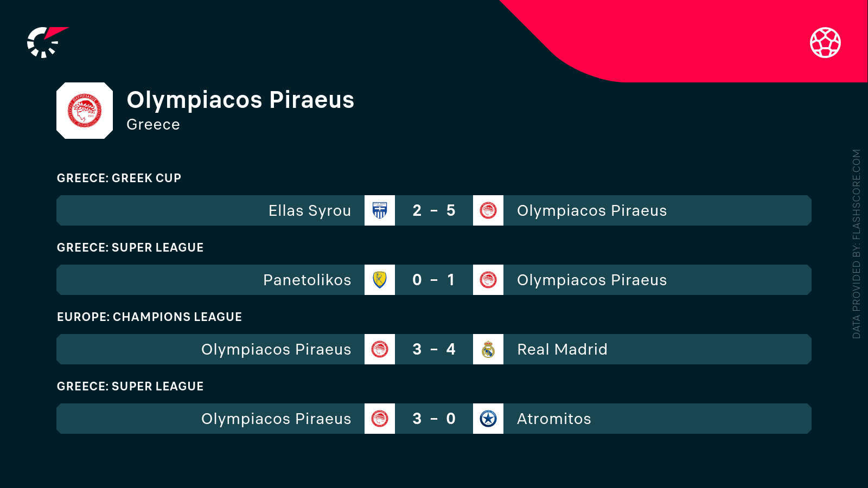Click Olympiacos badge in Greek Cup row
Viewport: 868px width, 488px height.
[x=488, y=210]
